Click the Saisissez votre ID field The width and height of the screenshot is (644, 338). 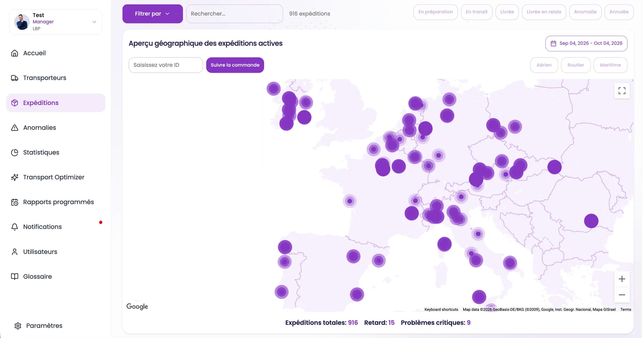pyautogui.click(x=166, y=65)
